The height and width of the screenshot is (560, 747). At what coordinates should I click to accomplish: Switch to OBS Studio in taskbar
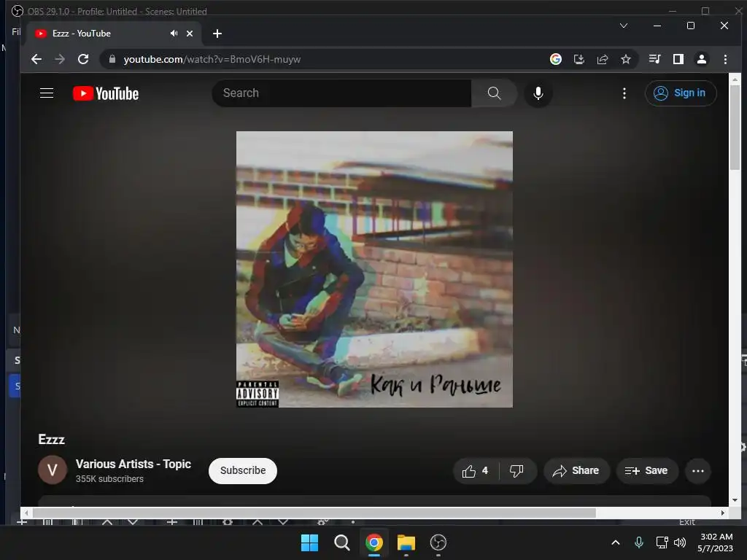point(438,542)
